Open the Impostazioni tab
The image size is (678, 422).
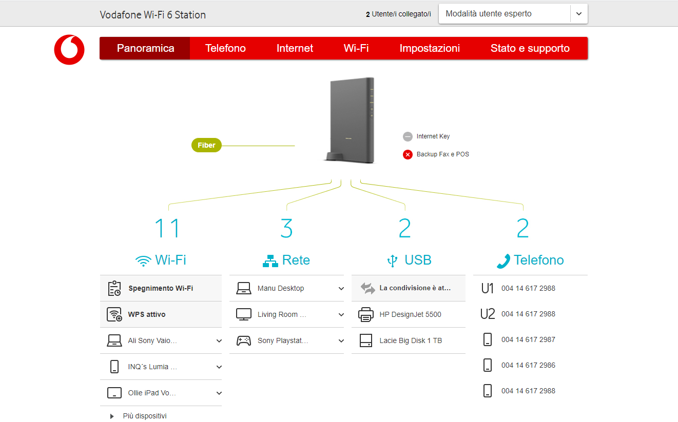click(x=429, y=48)
